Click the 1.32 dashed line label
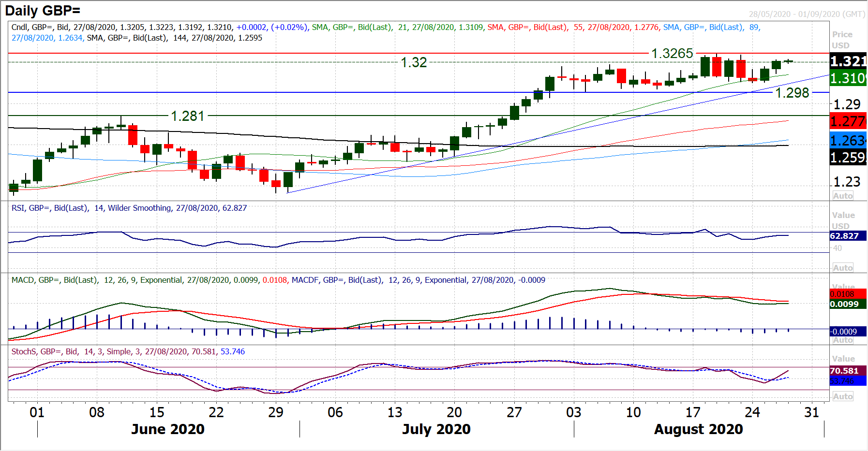868x451 pixels. tap(414, 62)
